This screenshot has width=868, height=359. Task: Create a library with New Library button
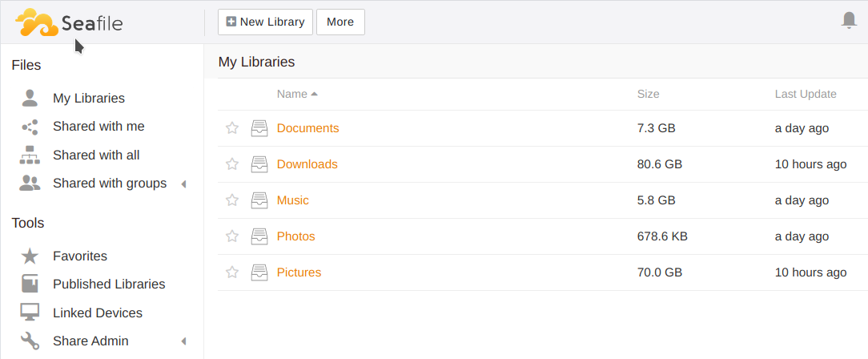(265, 22)
